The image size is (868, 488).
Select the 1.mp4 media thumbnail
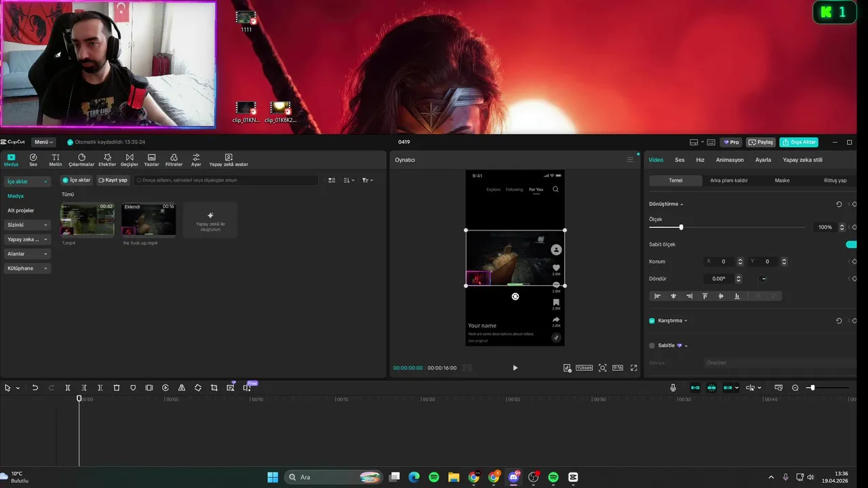tap(87, 220)
